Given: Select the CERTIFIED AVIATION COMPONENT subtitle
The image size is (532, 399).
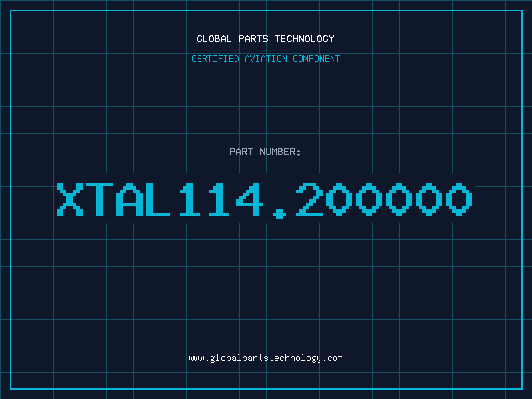Looking at the screenshot, I should [265, 59].
